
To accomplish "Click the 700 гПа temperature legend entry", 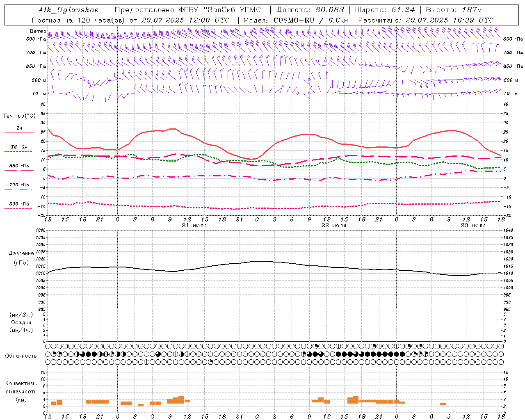I will click(19, 185).
